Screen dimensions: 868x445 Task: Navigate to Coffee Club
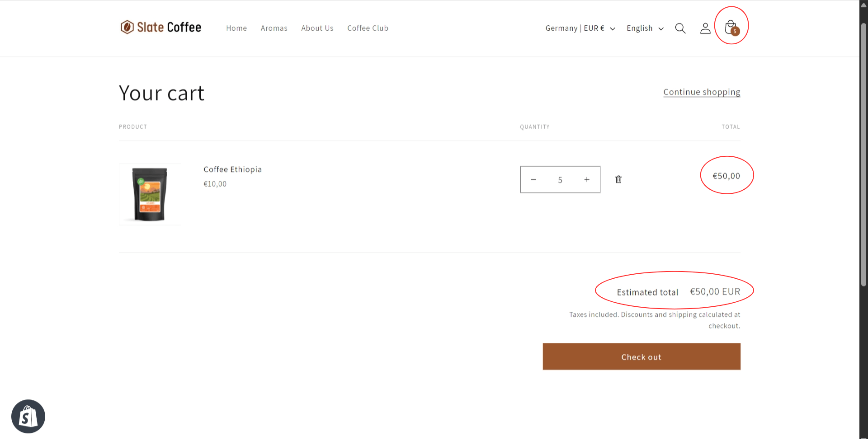point(368,28)
